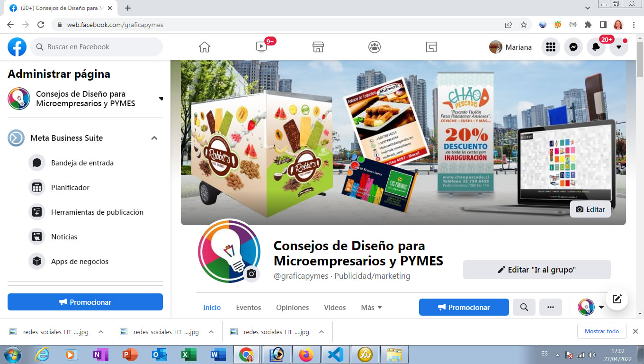Bookmark this page with the star icon
Screen dimensions: 644x364
click(524, 25)
